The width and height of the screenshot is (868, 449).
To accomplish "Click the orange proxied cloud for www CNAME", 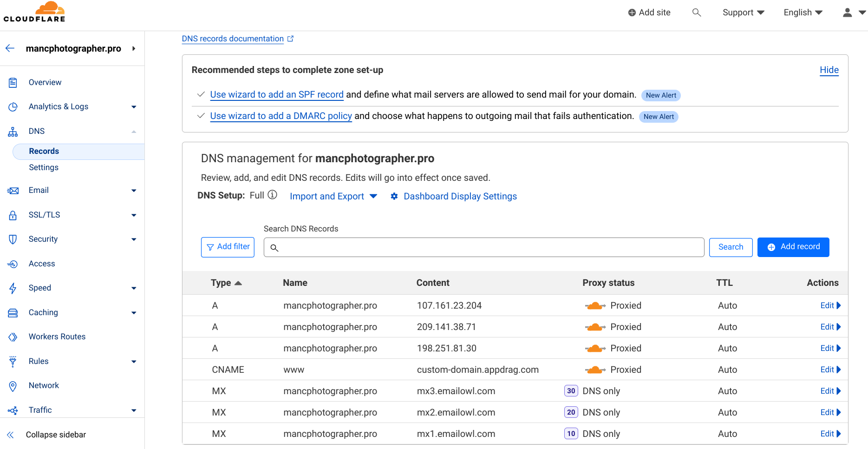I will (595, 370).
